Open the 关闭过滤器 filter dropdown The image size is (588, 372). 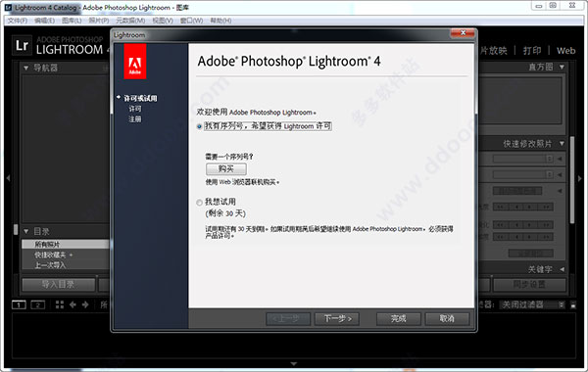pos(532,304)
